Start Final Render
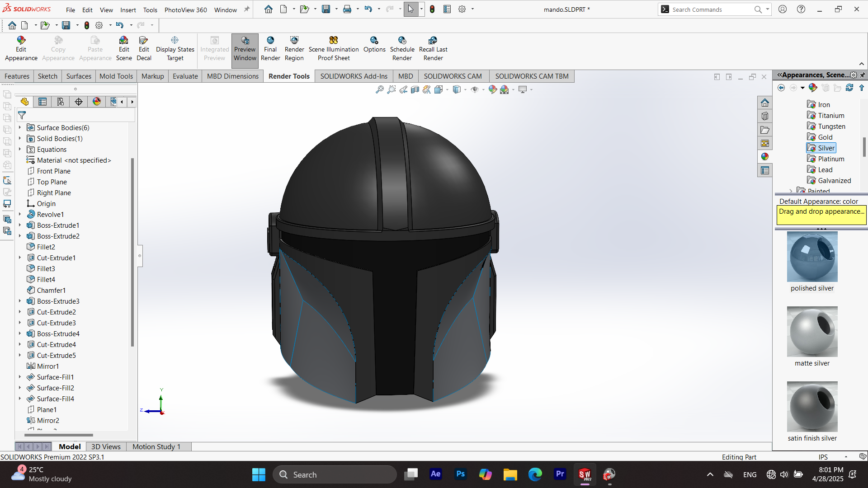Image resolution: width=868 pixels, height=488 pixels. [270, 49]
